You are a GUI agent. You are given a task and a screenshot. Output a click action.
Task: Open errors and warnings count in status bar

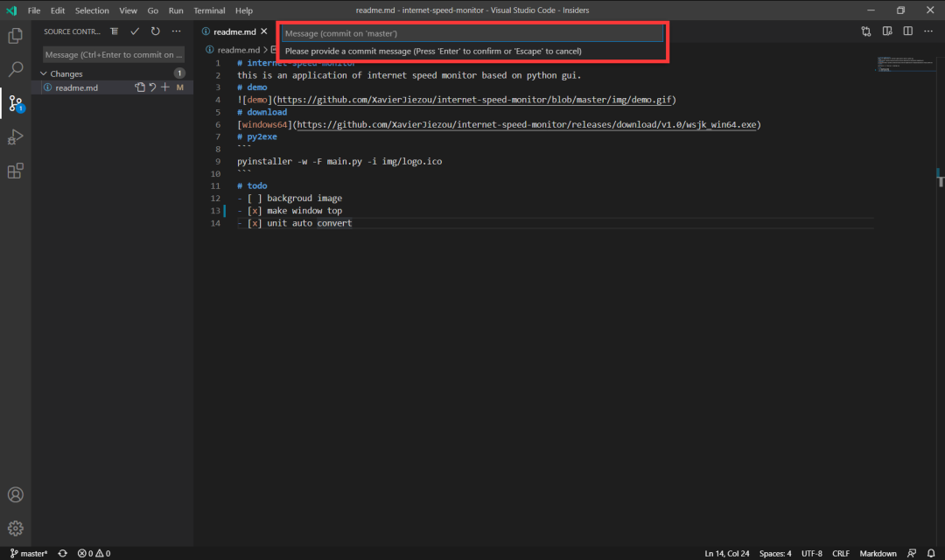(94, 553)
